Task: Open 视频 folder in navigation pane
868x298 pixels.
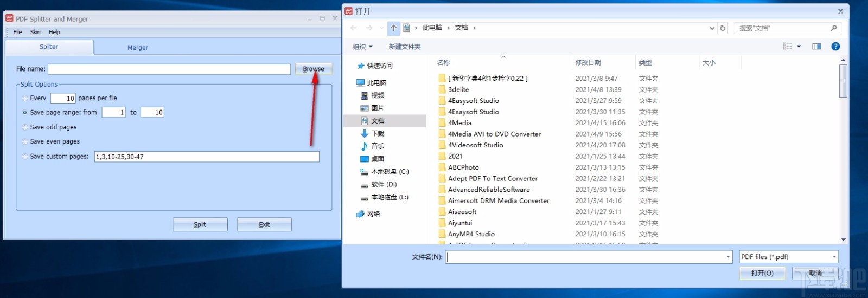Action: (378, 95)
